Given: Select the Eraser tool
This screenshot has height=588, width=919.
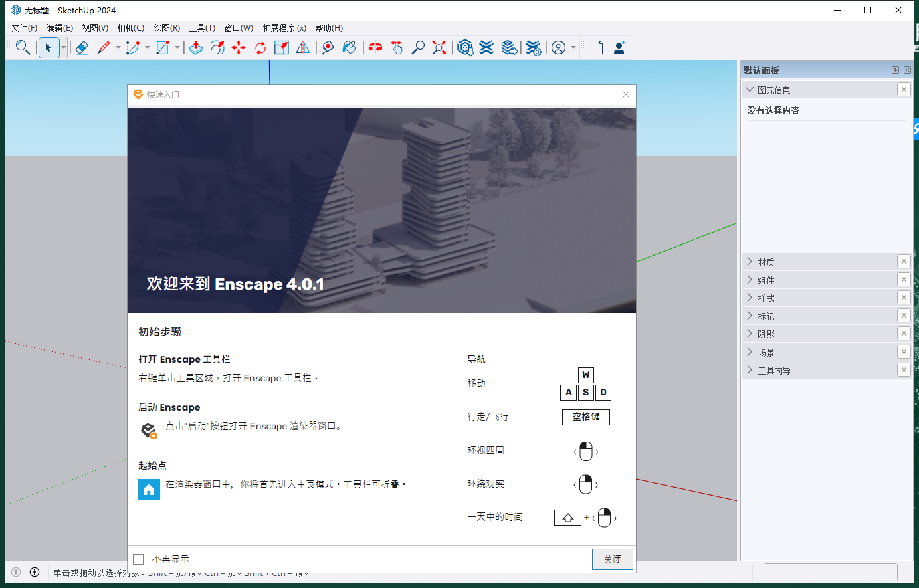Looking at the screenshot, I should pos(82,47).
